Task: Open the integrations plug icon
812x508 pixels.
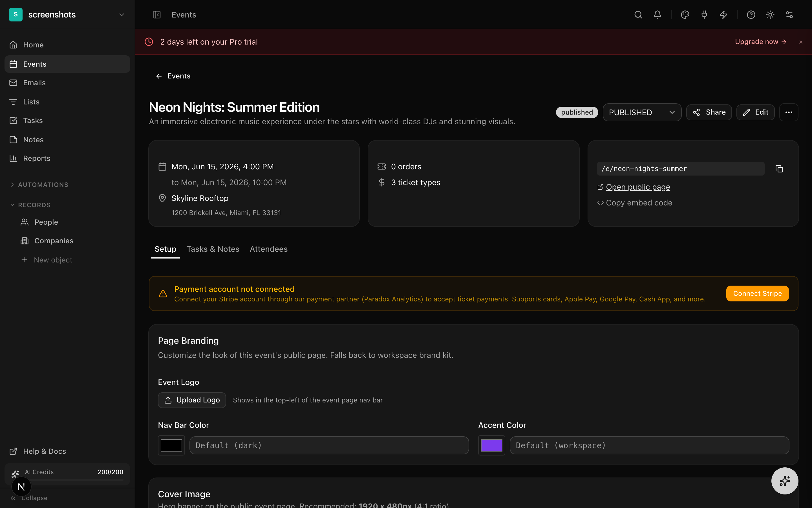Action: pos(704,14)
